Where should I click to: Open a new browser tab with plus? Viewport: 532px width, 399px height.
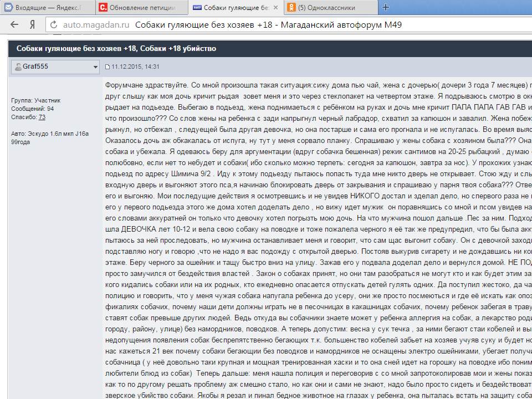tap(386, 7)
